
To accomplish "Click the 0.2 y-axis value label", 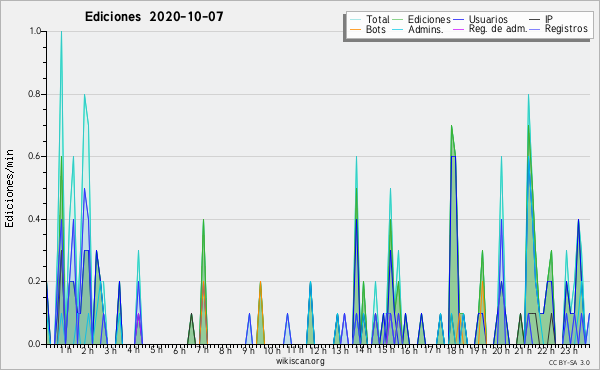I will [x=35, y=282].
